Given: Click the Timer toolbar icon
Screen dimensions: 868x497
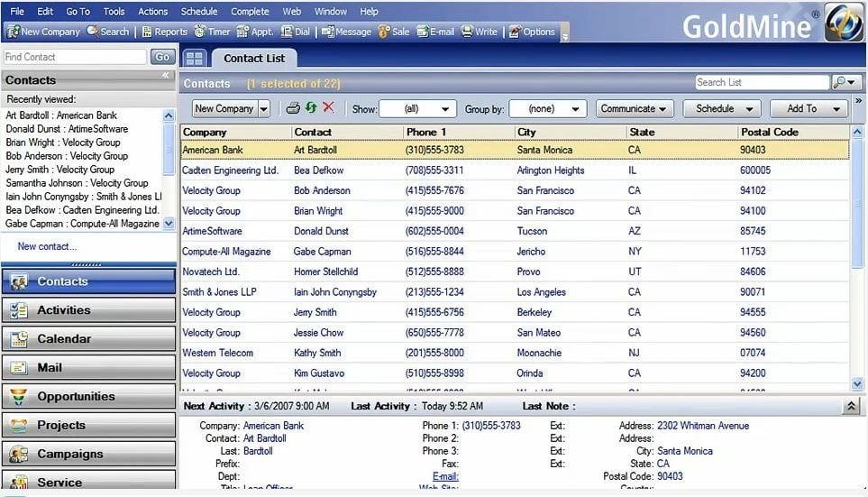Looking at the screenshot, I should coord(212,32).
